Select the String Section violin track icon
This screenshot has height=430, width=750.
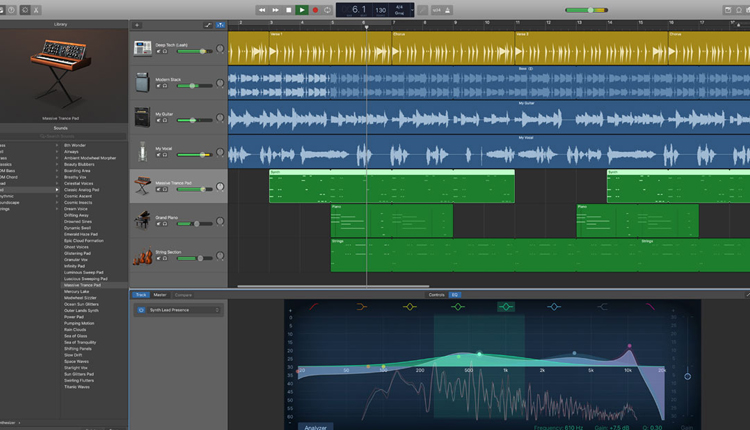[x=143, y=255]
